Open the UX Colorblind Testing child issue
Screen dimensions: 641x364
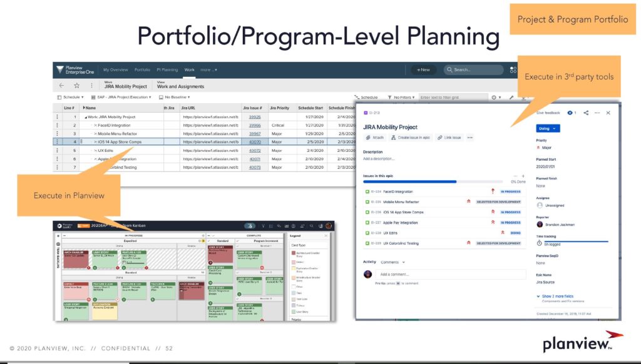[445, 243]
